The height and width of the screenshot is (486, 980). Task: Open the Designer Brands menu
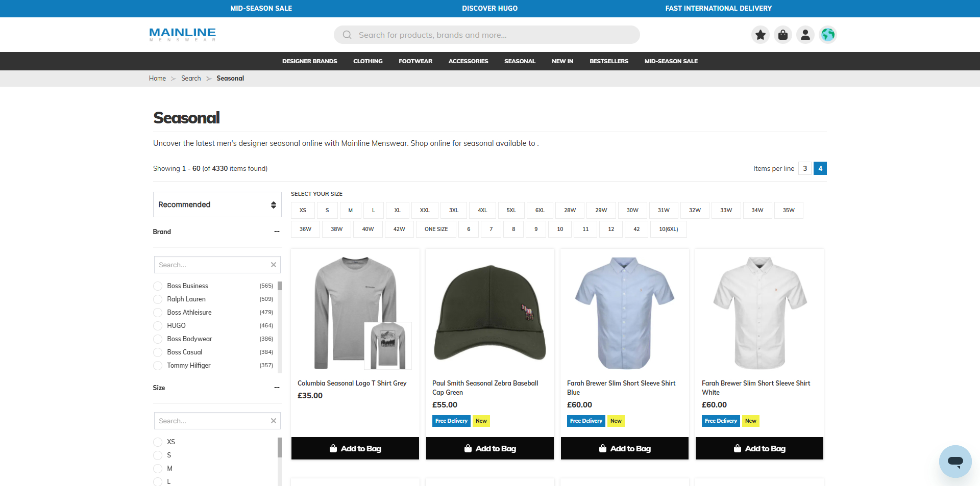(x=310, y=61)
